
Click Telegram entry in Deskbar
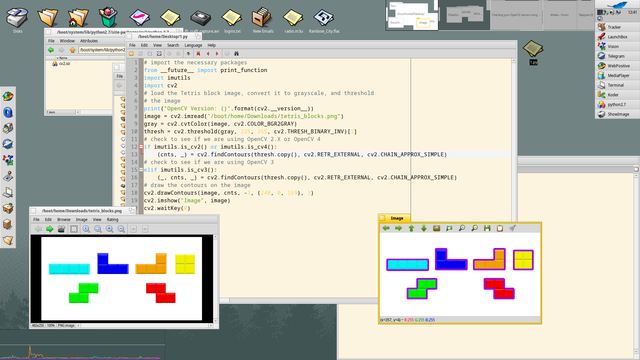(x=617, y=56)
